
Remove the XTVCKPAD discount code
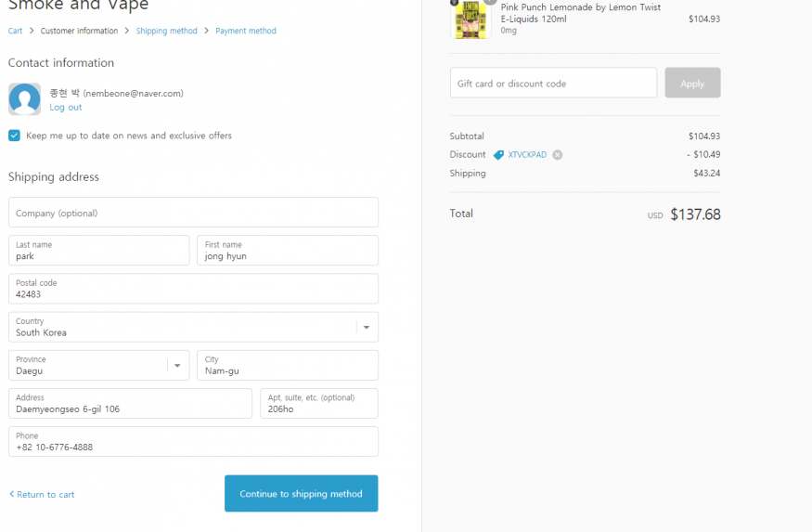tap(558, 155)
